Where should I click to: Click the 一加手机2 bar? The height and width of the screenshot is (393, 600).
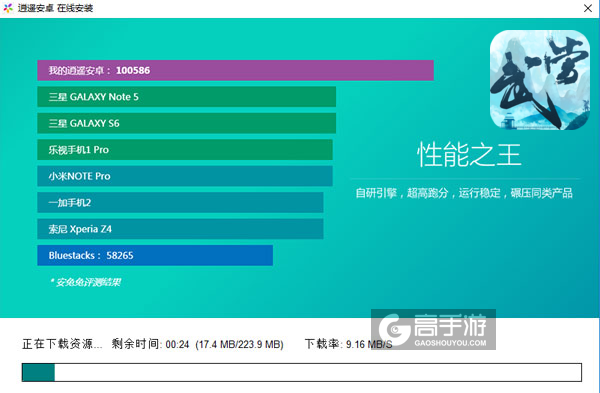tap(180, 202)
